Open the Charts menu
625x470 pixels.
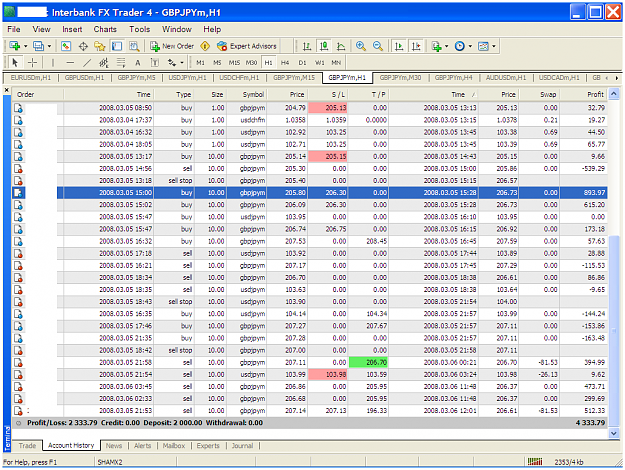[105, 29]
